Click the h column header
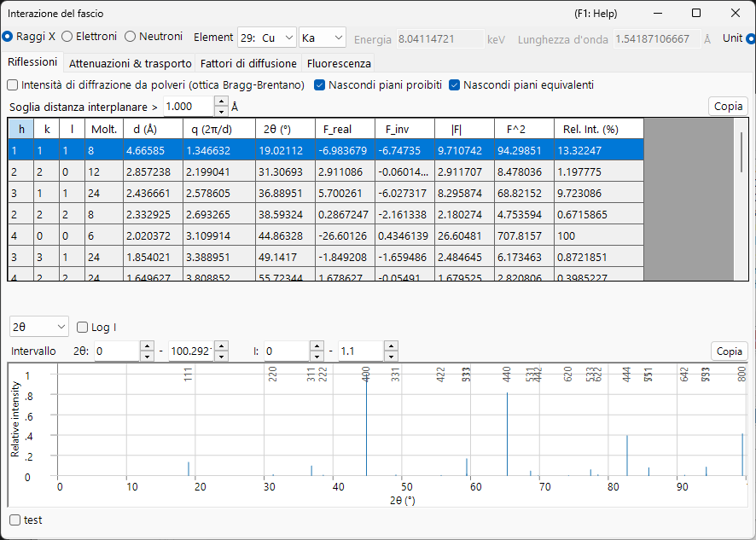Viewport: 756px width, 540px height. click(x=20, y=129)
